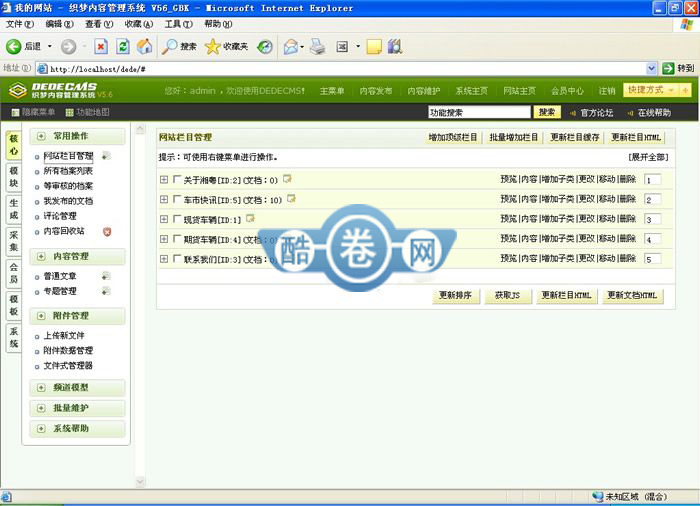Screen dimensions: 700x506
Task: Open the Favorites star icon
Action: 212,46
